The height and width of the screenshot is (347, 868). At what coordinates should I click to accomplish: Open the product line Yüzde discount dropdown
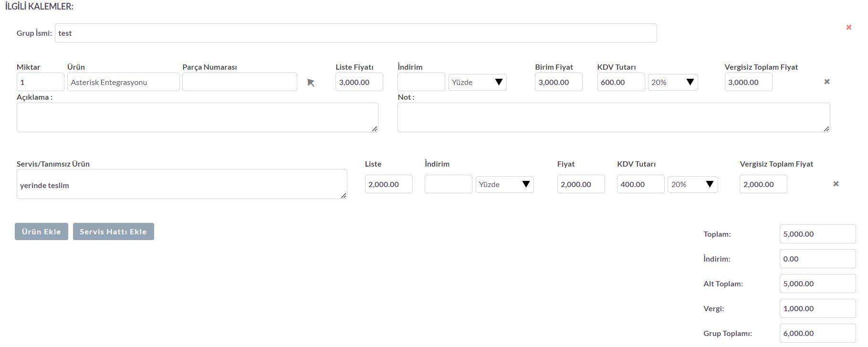point(477,82)
